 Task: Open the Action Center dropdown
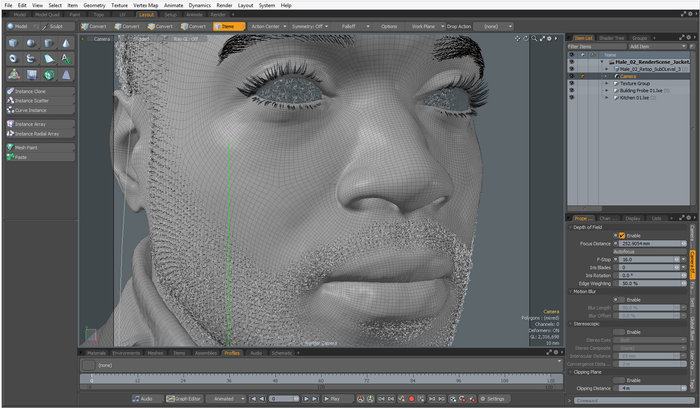(x=267, y=26)
